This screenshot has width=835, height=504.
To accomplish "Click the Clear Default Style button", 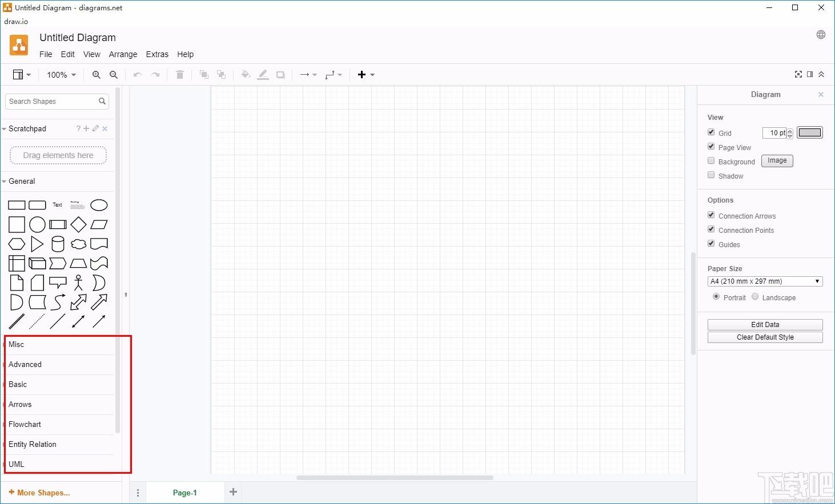I will click(765, 337).
